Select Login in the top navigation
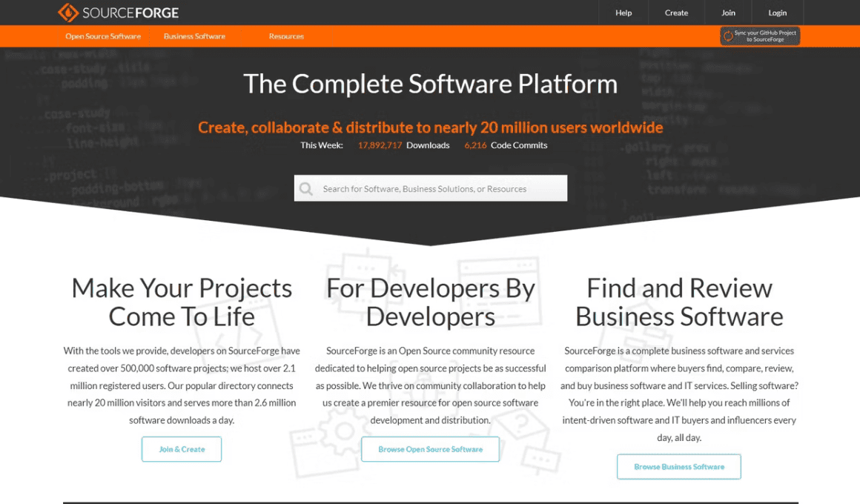860x504 pixels. tap(777, 13)
